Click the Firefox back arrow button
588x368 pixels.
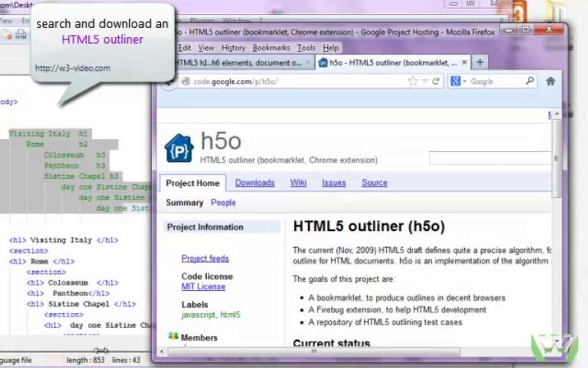coord(168,83)
